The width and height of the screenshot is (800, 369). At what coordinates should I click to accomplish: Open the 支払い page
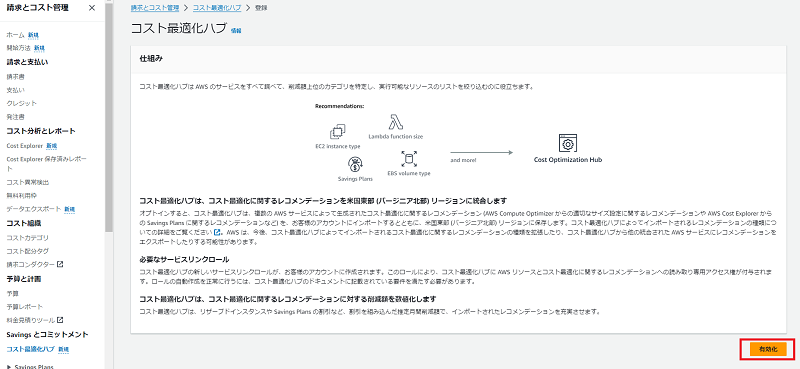[x=15, y=90]
